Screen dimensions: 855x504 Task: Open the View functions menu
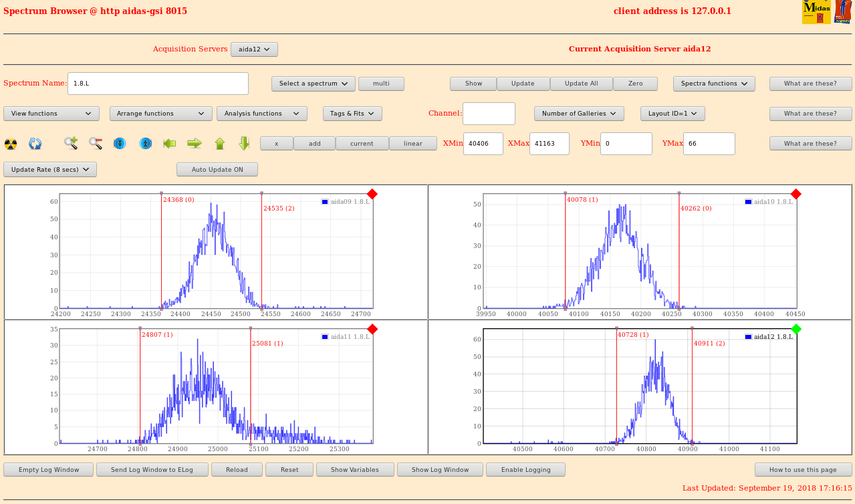(51, 114)
